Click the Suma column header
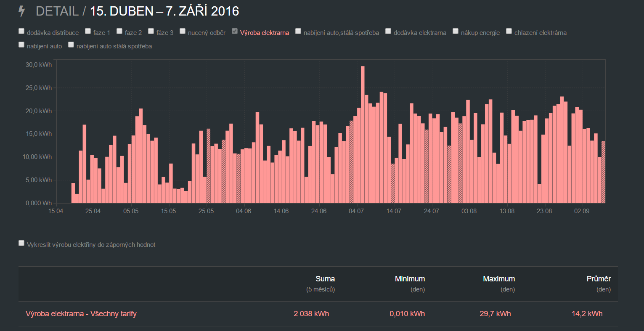 tap(325, 279)
